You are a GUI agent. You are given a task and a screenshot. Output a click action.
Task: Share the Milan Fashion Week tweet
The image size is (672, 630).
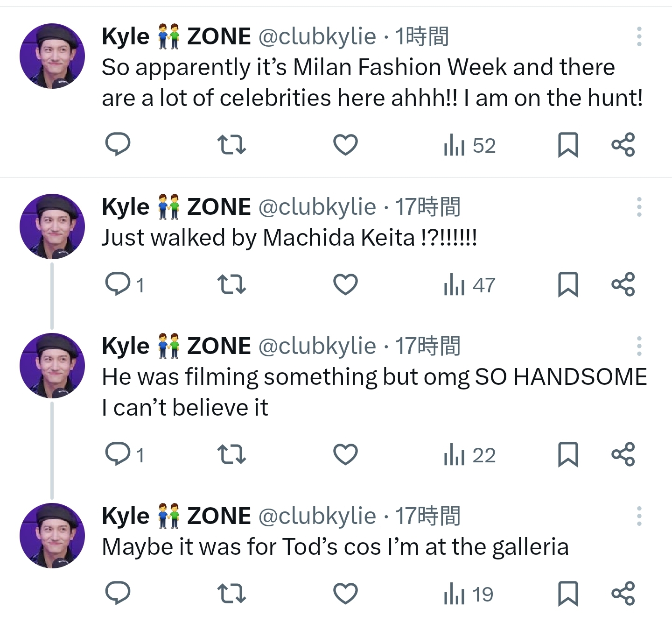(623, 144)
